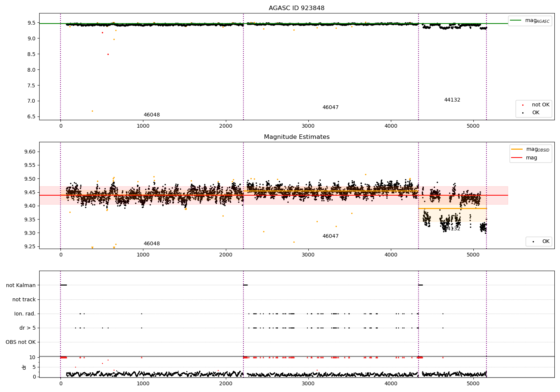Select the mag OBSID legend entry
This screenshot has width=560, height=392.
coord(531,149)
